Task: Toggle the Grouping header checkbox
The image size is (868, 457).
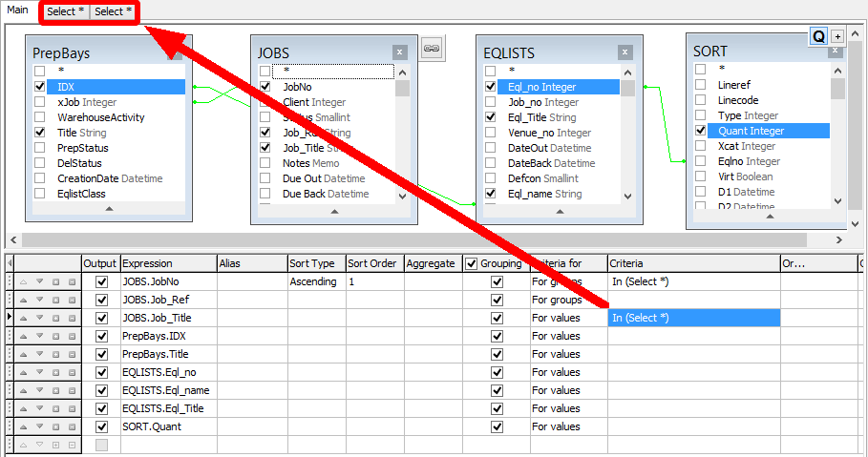Action: (x=471, y=263)
